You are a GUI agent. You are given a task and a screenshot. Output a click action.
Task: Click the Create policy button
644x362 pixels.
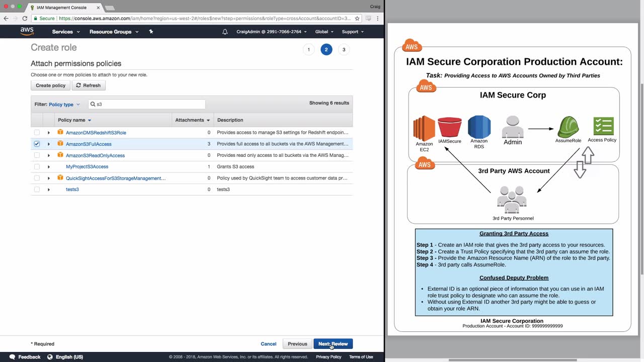[x=50, y=85]
